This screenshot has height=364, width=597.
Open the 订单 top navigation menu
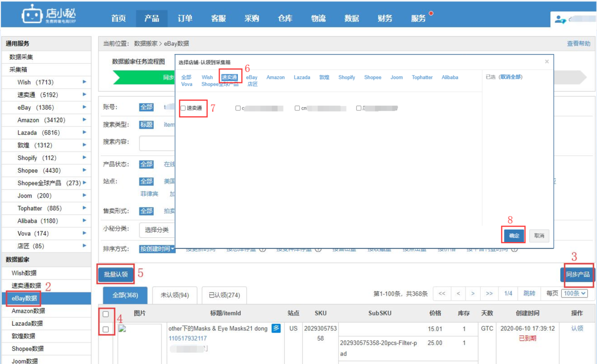pos(185,18)
